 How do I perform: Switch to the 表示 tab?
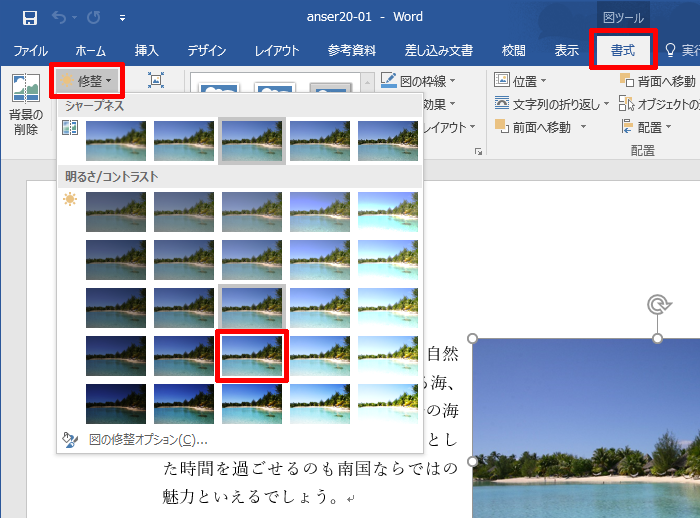coord(567,50)
